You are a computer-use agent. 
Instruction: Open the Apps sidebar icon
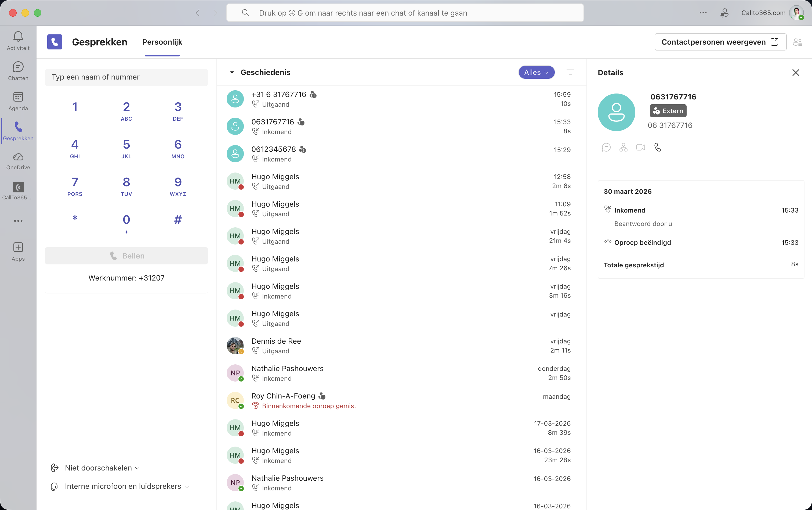coord(18,251)
